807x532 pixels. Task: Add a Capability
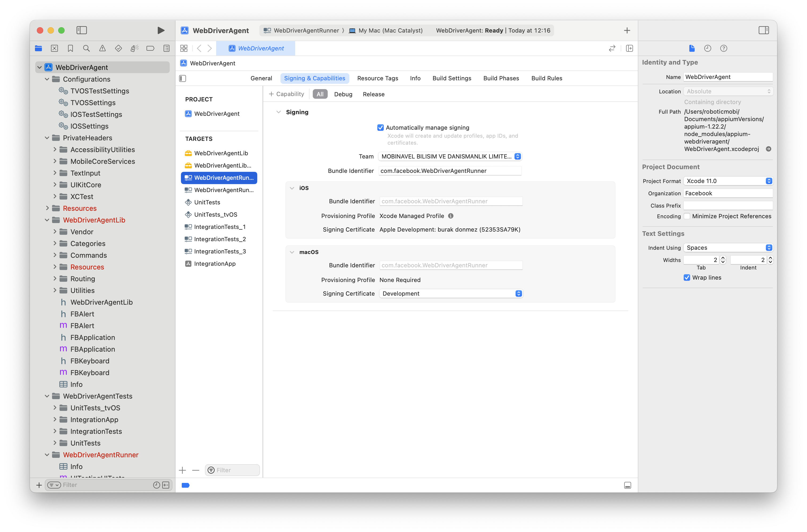[x=286, y=94]
